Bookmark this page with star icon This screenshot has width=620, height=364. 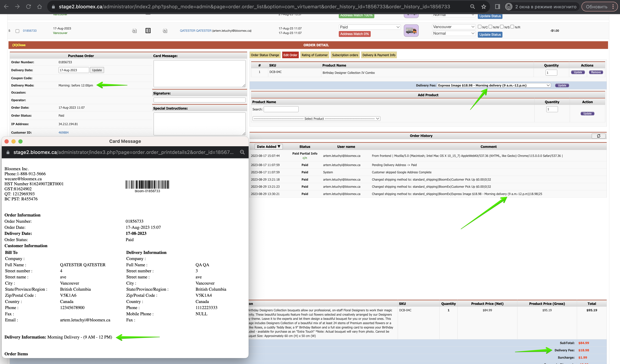(x=484, y=7)
